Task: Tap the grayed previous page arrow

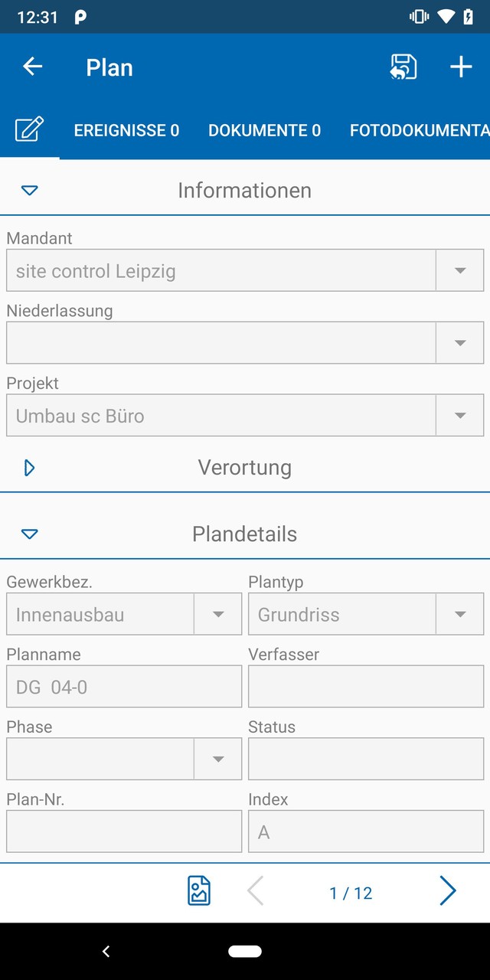Action: coord(256,890)
